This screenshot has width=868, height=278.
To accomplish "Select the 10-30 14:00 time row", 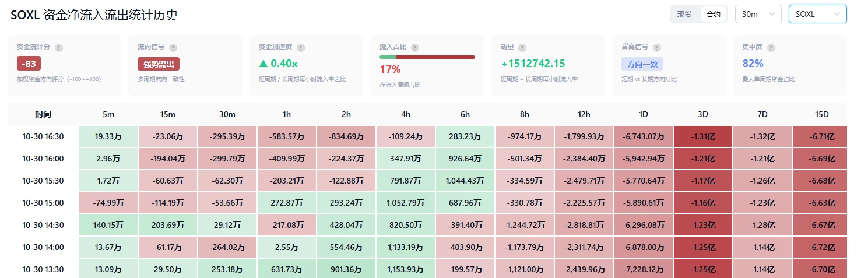I will tap(427, 247).
